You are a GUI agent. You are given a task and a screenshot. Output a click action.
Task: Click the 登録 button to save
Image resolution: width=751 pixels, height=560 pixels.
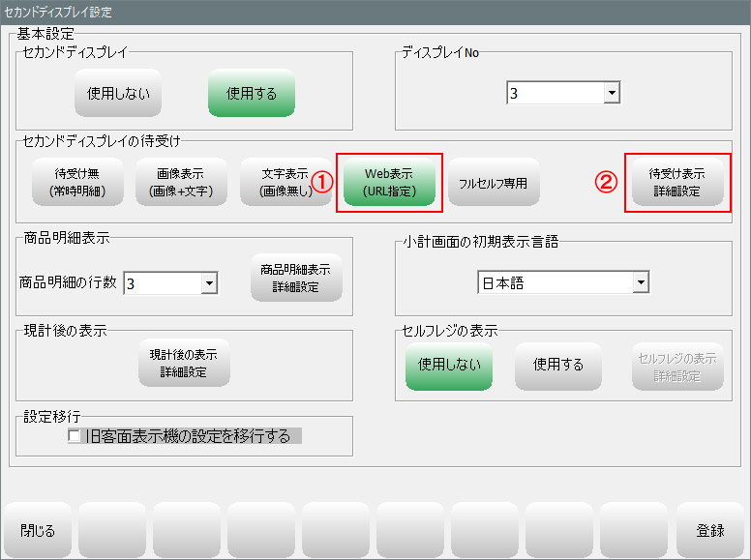coord(709,531)
